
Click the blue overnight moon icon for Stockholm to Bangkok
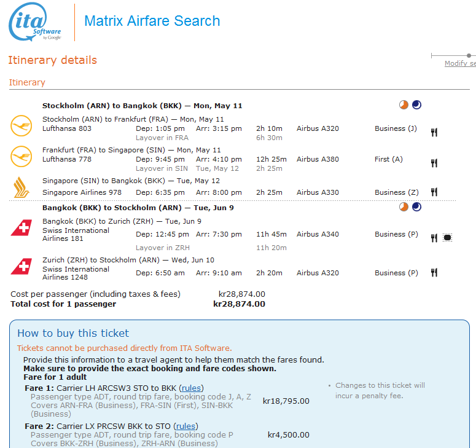coord(416,105)
